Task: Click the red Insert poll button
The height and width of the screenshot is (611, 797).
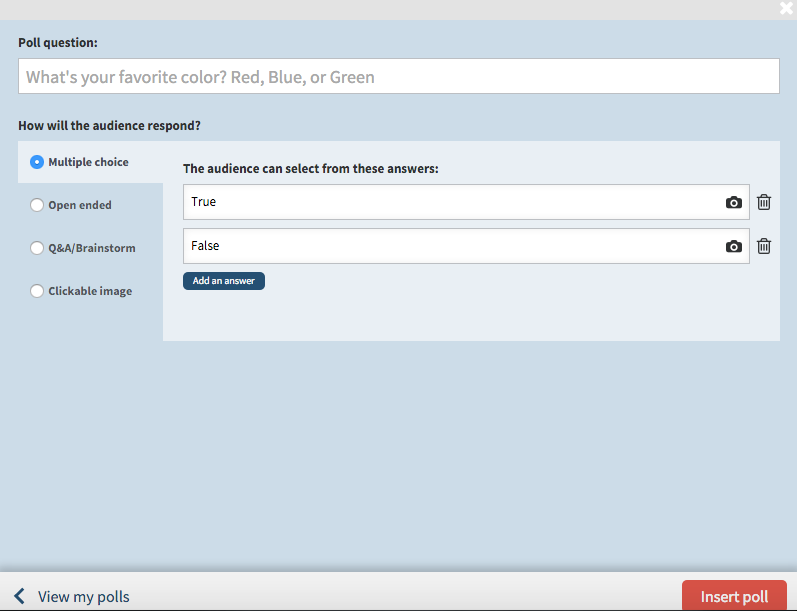Action: tap(734, 596)
